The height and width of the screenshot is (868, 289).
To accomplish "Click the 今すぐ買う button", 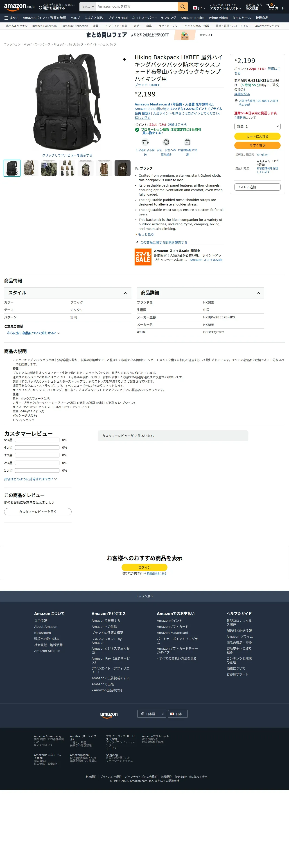I will [257, 145].
